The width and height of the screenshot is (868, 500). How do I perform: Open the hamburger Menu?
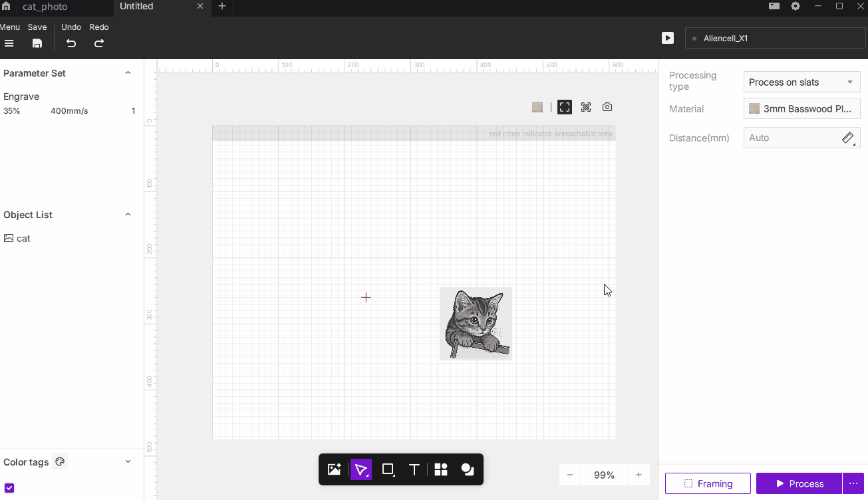(x=9, y=43)
